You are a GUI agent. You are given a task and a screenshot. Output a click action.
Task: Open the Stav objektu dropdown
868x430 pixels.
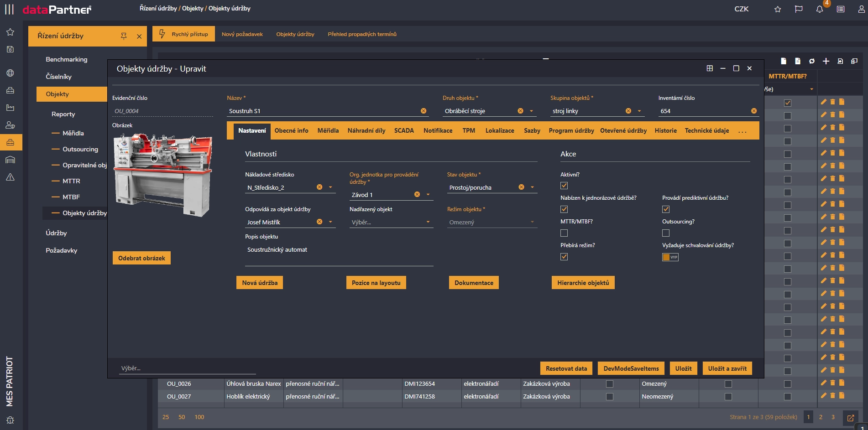click(532, 187)
